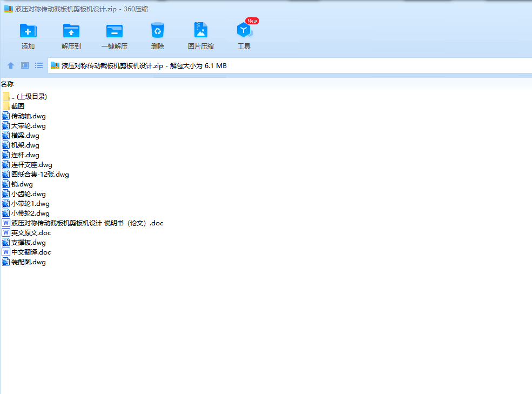This screenshot has height=394, width=532.
Task: Open the 工具 (Tools) hexagon icon
Action: [244, 30]
